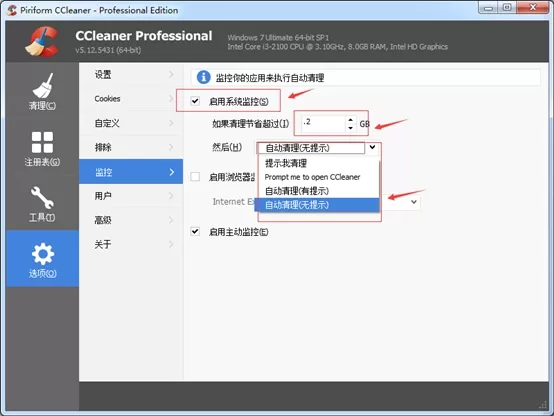Screen dimensions: 554x416
Task: Open the Internet Explorer browser action dropdown arrow
Action: pos(414,202)
